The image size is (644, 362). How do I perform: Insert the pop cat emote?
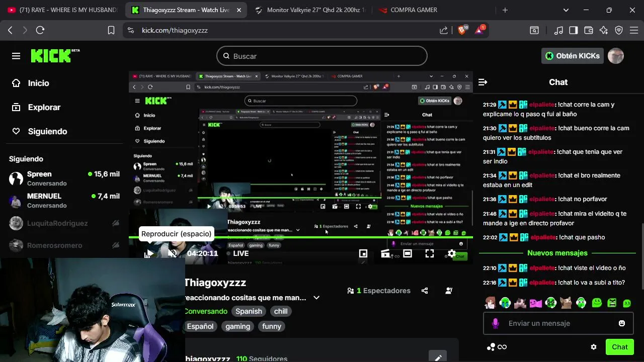[x=566, y=303]
